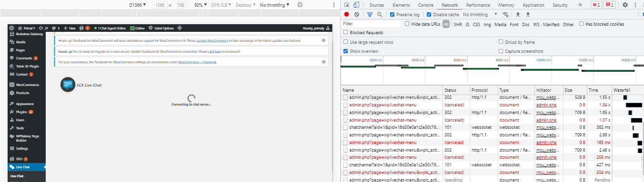Rotate device orientation icon

click(x=300, y=5)
